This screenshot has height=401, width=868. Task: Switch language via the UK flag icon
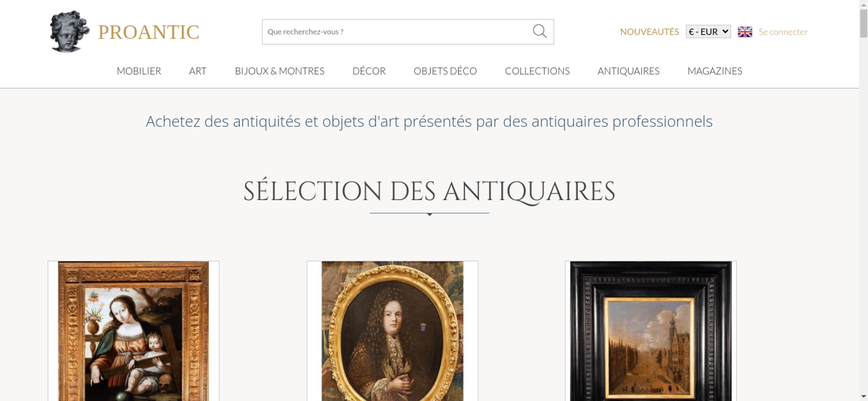(x=745, y=32)
